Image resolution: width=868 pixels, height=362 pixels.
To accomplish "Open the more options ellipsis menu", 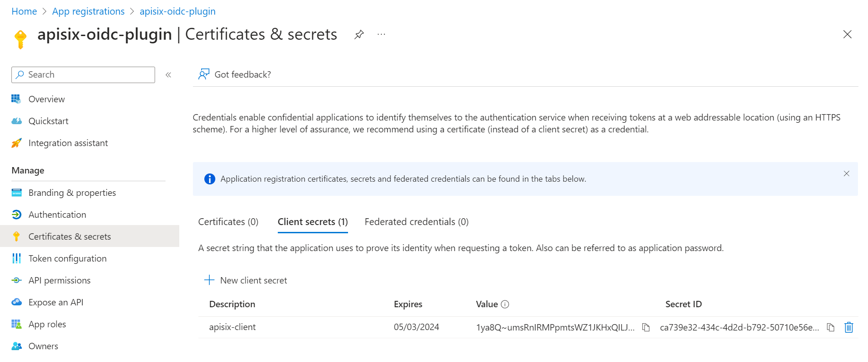I will pyautogui.click(x=381, y=34).
